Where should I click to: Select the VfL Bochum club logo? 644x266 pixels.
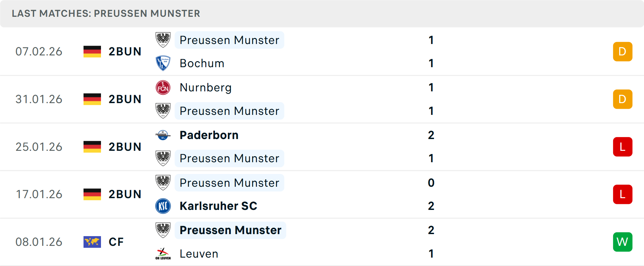(163, 63)
